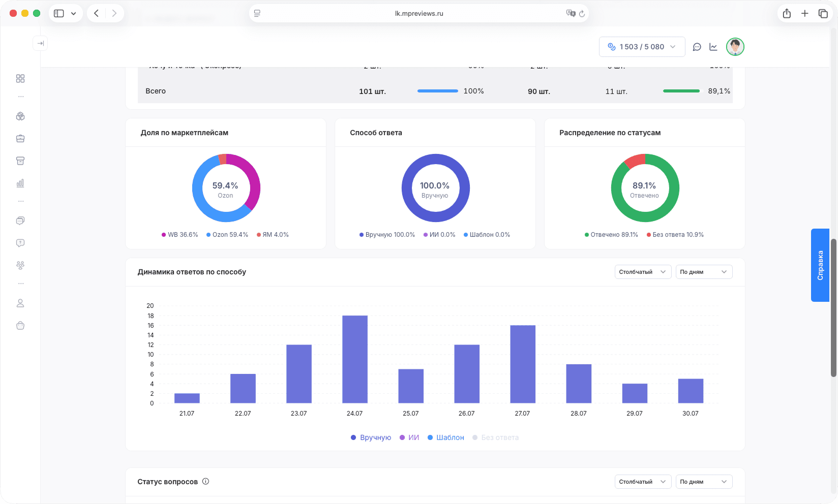
Task: Click the 24.07 bar in the chart
Action: [x=355, y=359]
